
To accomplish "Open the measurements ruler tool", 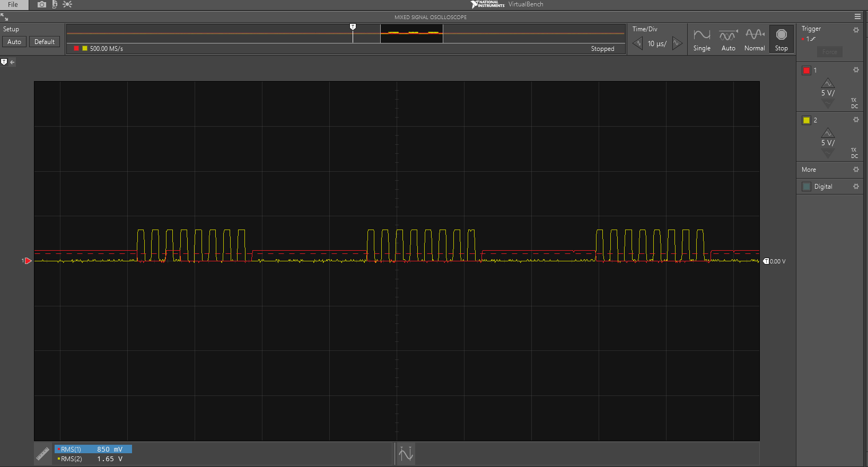I will [42, 454].
